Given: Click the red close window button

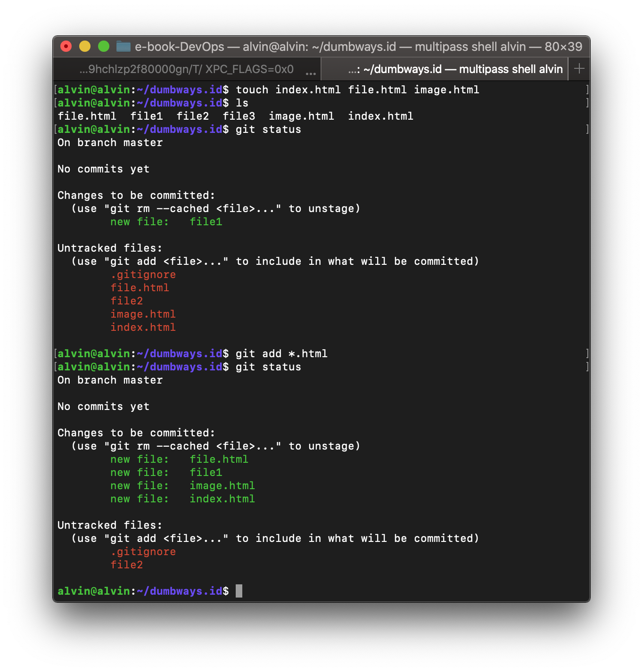Looking at the screenshot, I should coord(66,46).
